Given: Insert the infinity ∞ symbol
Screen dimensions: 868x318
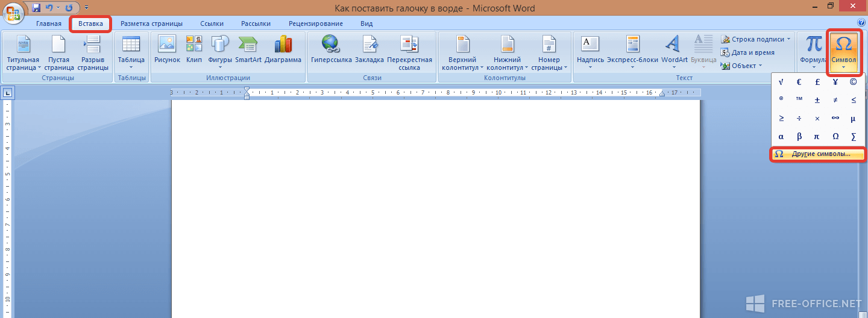Looking at the screenshot, I should pyautogui.click(x=835, y=119).
